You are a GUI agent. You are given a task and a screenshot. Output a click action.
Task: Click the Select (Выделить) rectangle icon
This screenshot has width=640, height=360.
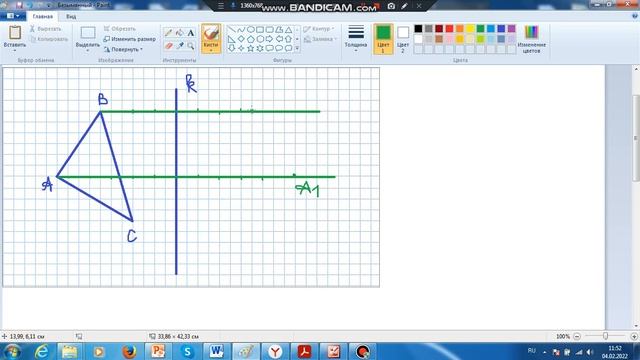pyautogui.click(x=88, y=33)
